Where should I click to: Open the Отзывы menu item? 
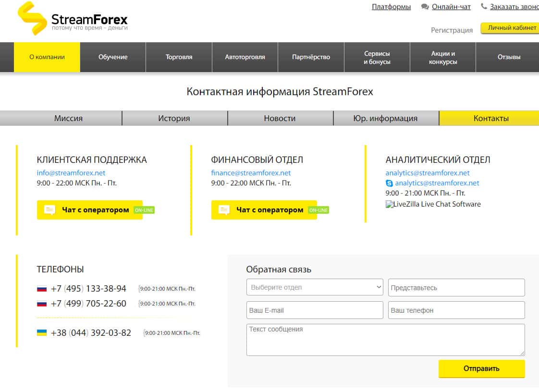pos(508,57)
